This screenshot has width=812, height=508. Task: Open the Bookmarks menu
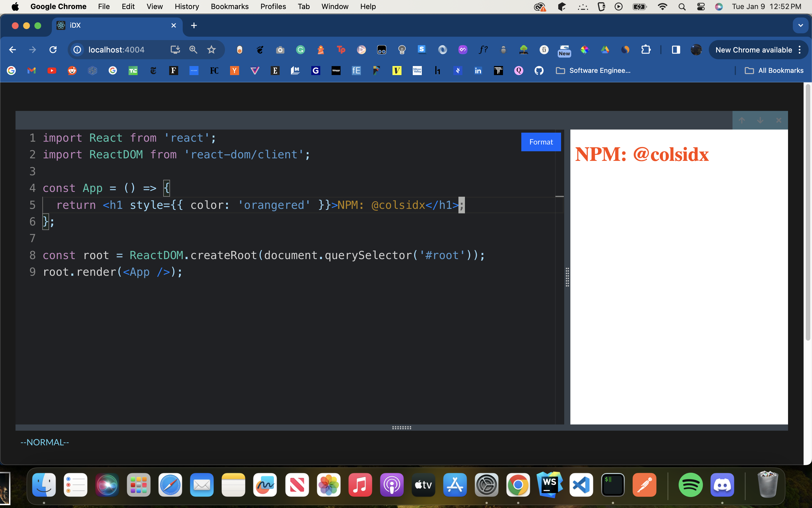[230, 6]
